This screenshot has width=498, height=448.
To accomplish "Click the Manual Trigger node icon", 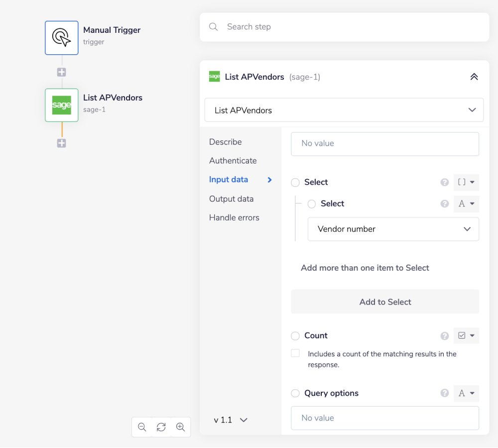I will [x=62, y=38].
